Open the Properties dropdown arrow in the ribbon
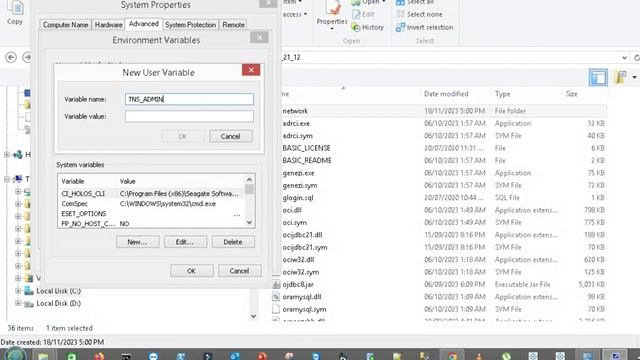 pos(332,29)
